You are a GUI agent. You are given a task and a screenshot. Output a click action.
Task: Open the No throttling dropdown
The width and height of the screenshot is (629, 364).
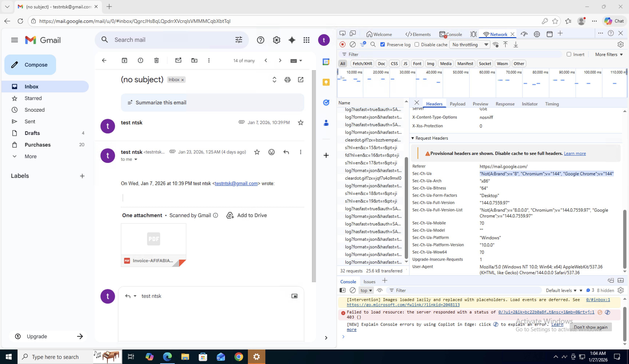pos(470,45)
